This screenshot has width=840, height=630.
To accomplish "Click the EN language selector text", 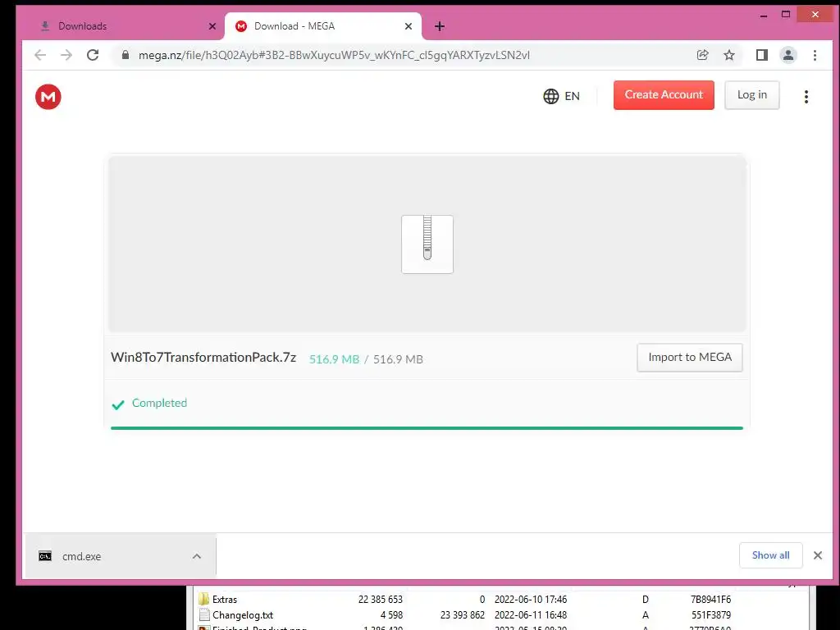I will pos(572,97).
